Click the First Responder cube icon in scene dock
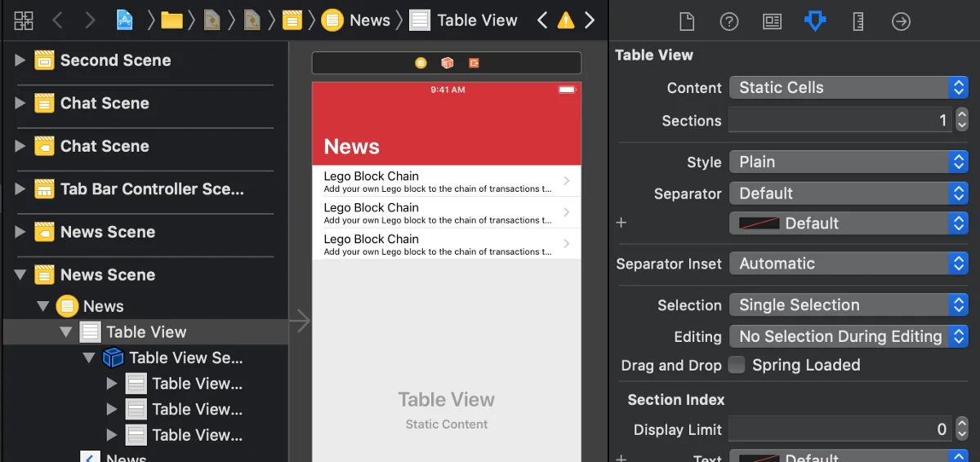 coord(447,63)
